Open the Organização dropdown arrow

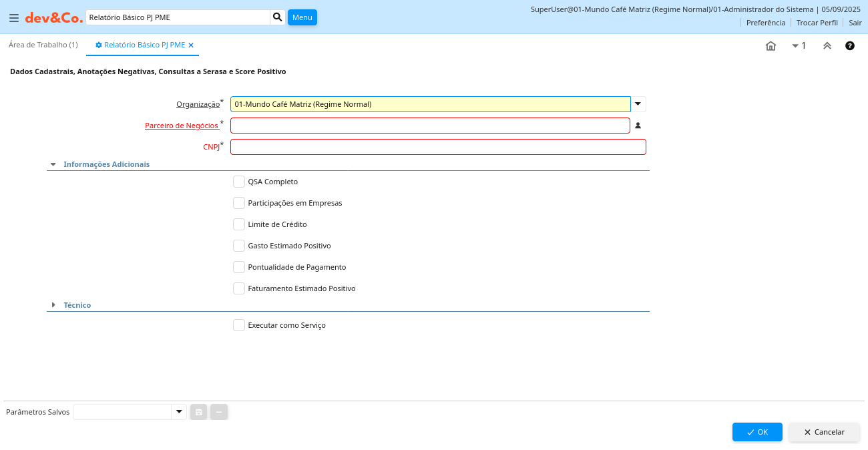[638, 104]
